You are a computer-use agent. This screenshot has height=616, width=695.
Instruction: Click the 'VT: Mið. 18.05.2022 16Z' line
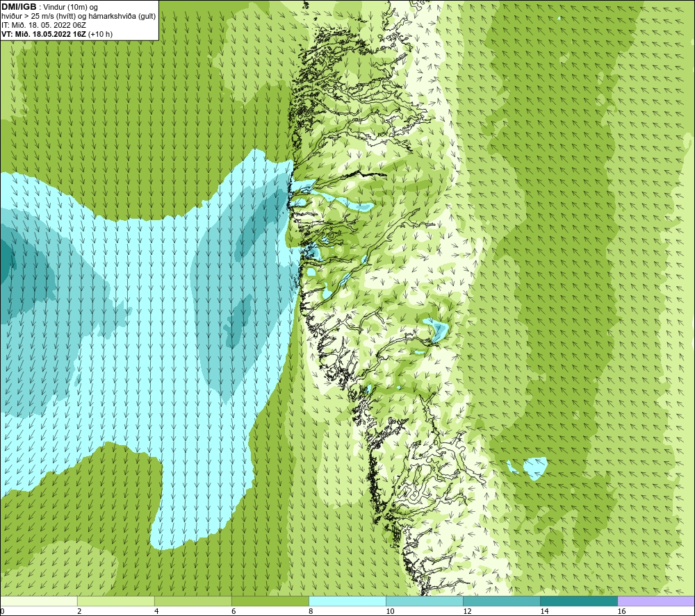click(44, 34)
